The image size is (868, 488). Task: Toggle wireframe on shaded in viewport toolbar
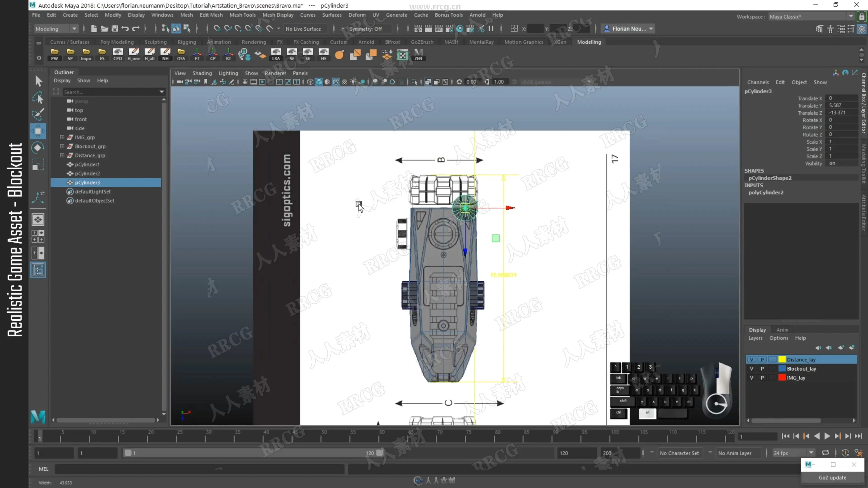[336, 82]
